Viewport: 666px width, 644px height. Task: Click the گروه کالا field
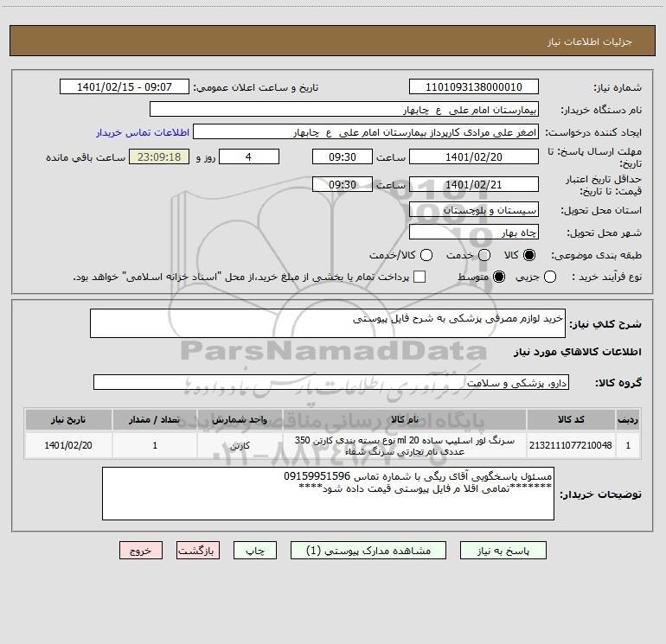tap(331, 382)
